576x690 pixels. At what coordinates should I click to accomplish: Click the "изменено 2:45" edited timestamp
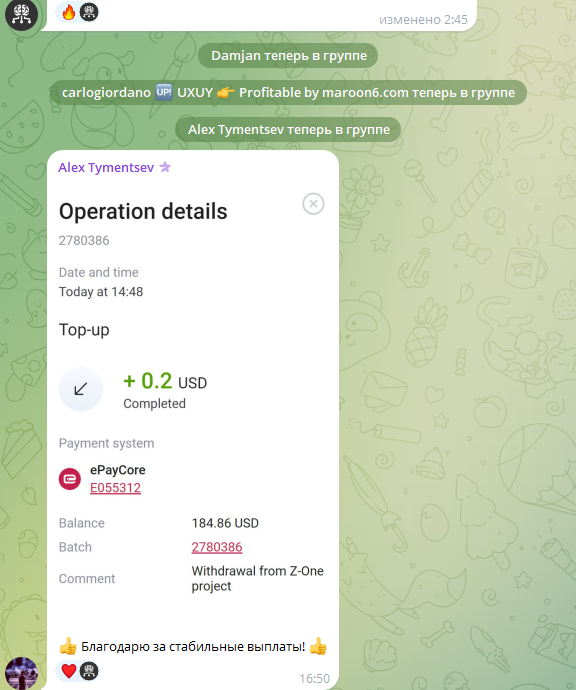coord(423,19)
